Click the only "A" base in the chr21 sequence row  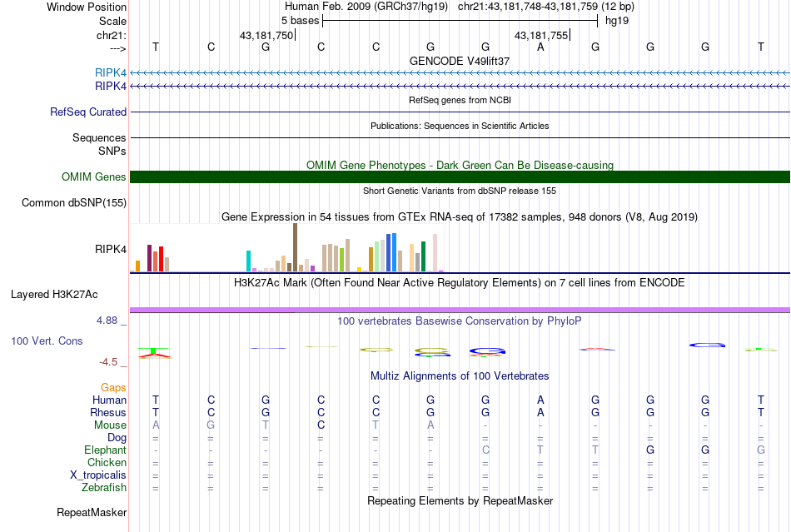pyautogui.click(x=540, y=47)
